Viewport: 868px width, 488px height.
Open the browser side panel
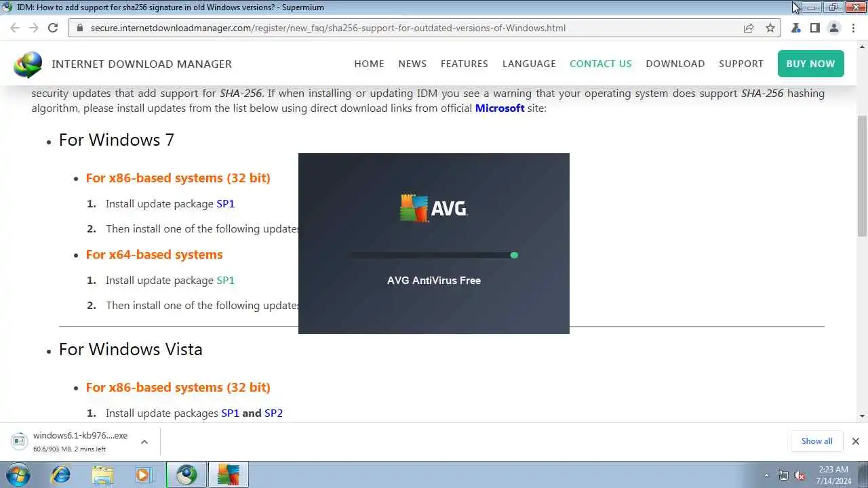coord(815,28)
